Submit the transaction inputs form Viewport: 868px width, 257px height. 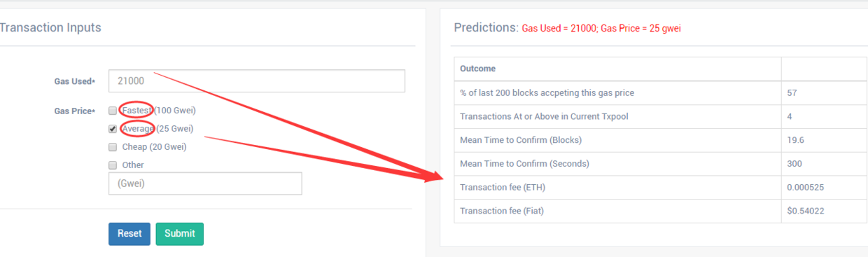click(180, 234)
